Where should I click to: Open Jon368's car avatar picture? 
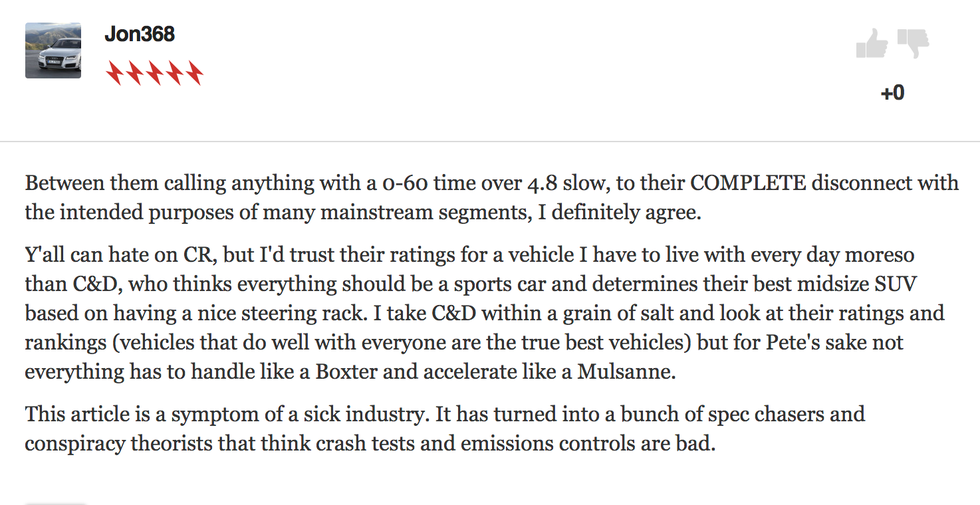coord(53,51)
